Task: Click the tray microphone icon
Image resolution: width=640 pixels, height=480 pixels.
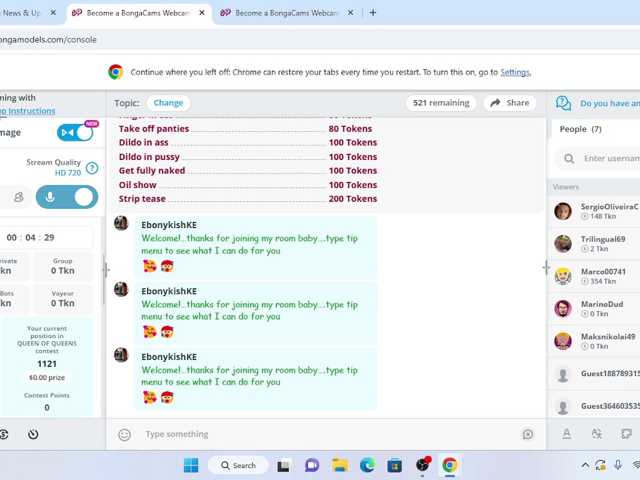Action: (618, 465)
